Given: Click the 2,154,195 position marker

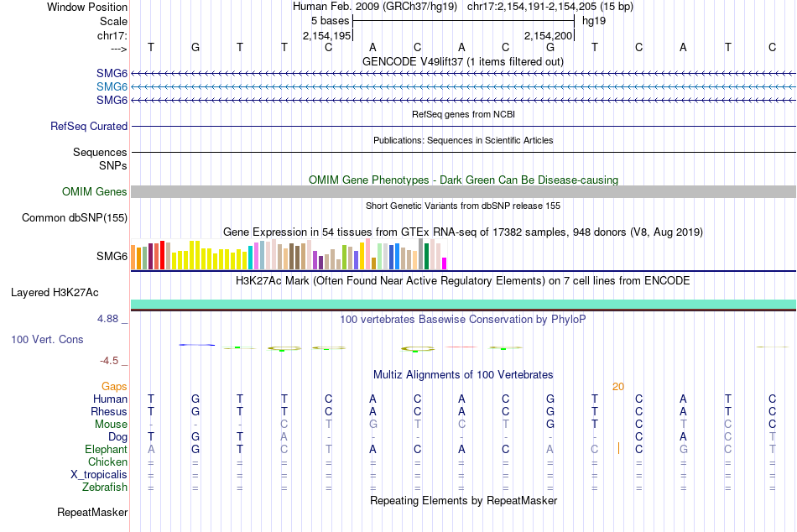Looking at the screenshot, I should [327, 35].
